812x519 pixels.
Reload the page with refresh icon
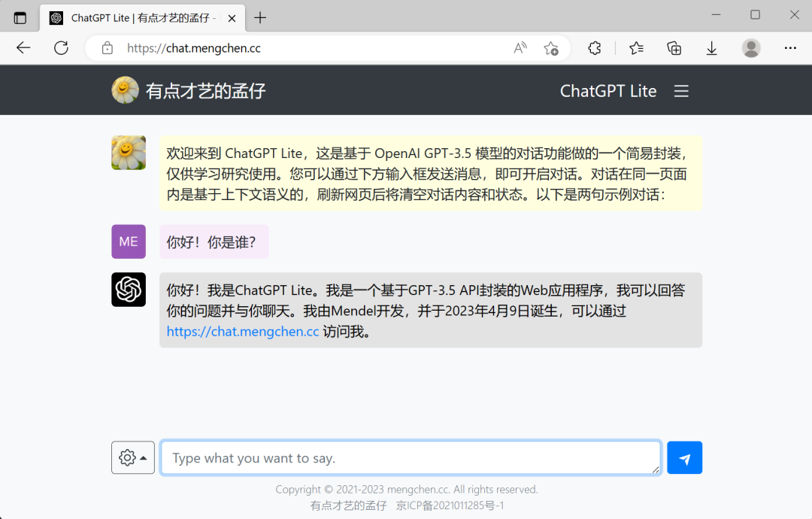[61, 48]
